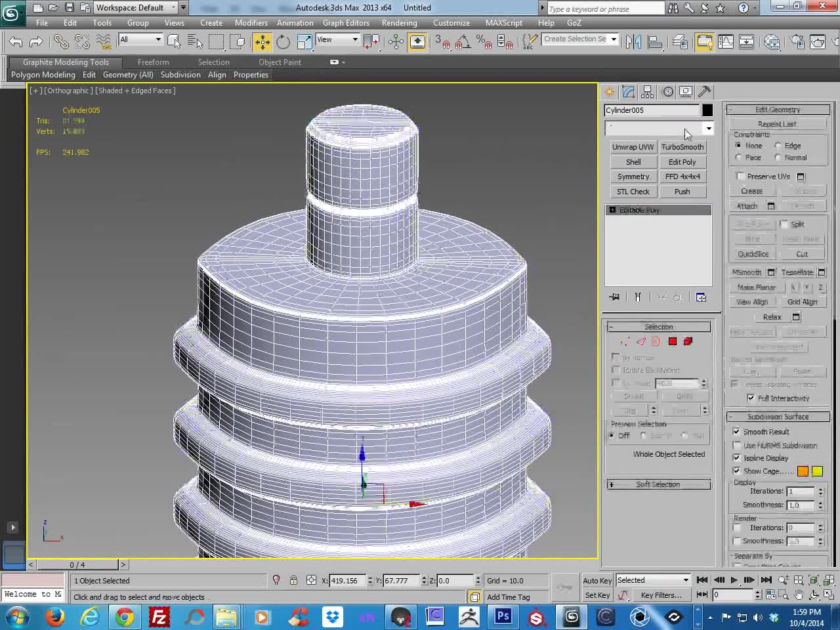Viewport: 840px width, 630px height.
Task: Open the Hierarchy command panel tab
Action: [648, 92]
